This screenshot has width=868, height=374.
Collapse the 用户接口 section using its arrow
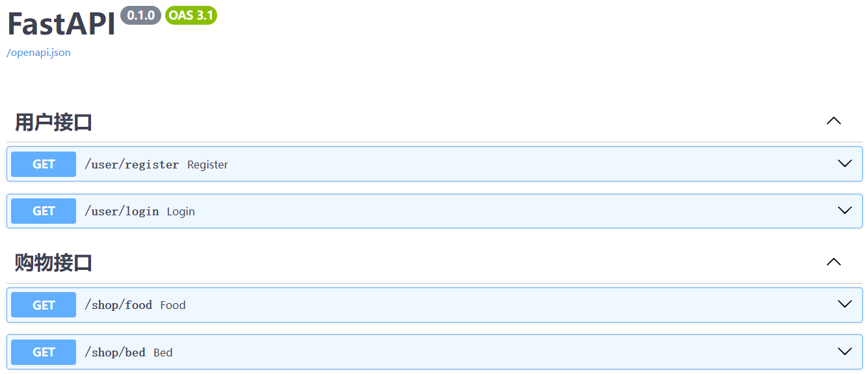(834, 121)
